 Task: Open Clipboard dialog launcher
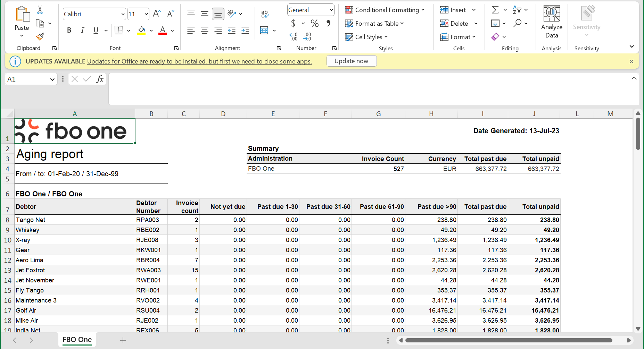(55, 48)
